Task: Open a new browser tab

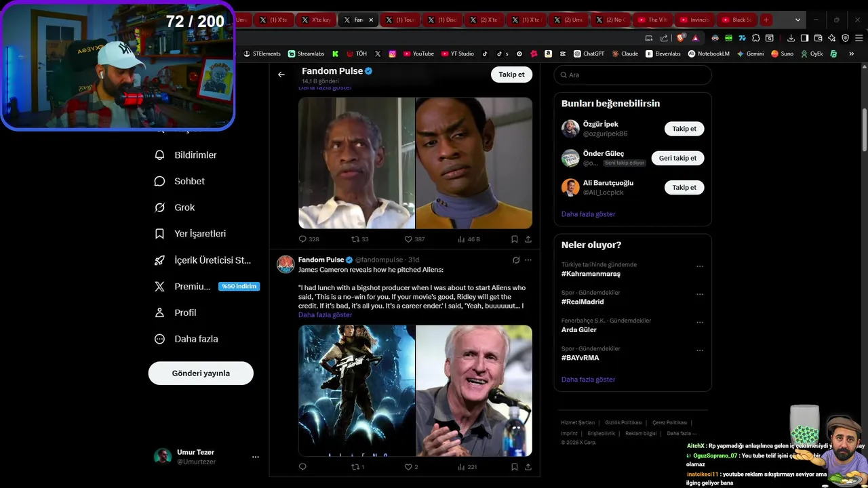Action: coord(766,20)
